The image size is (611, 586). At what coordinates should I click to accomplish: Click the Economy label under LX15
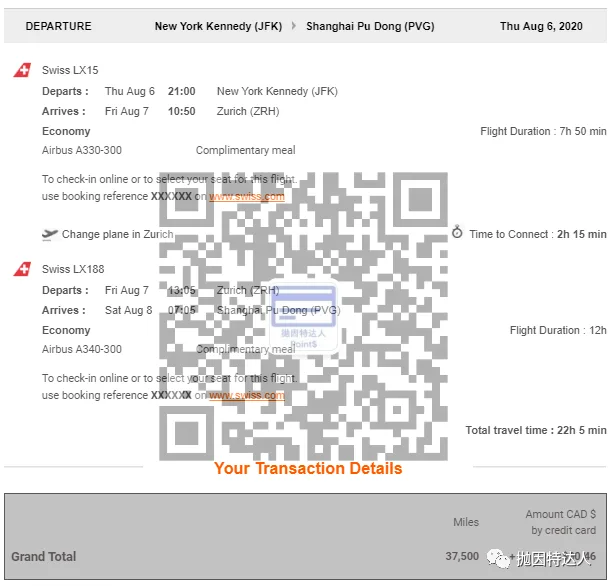pyautogui.click(x=66, y=131)
